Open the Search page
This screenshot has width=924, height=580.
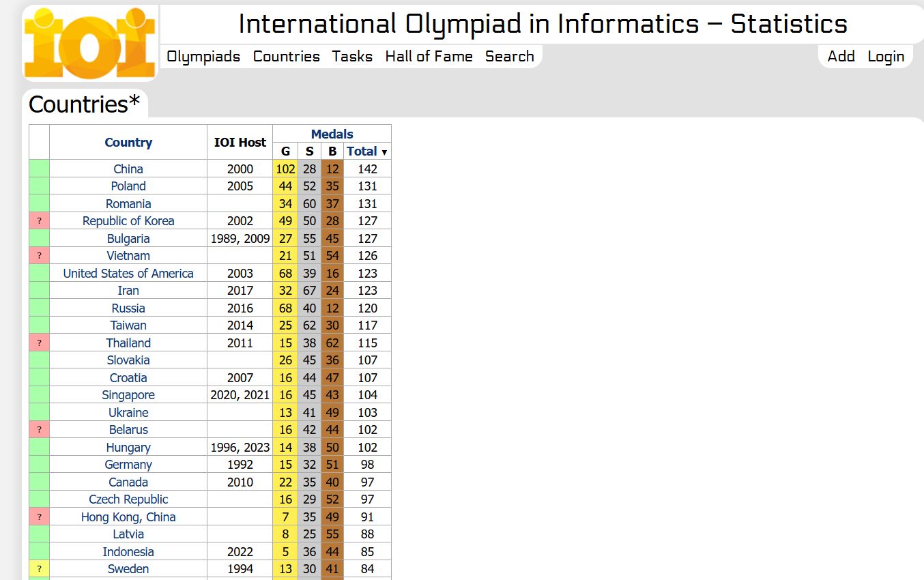[509, 57]
